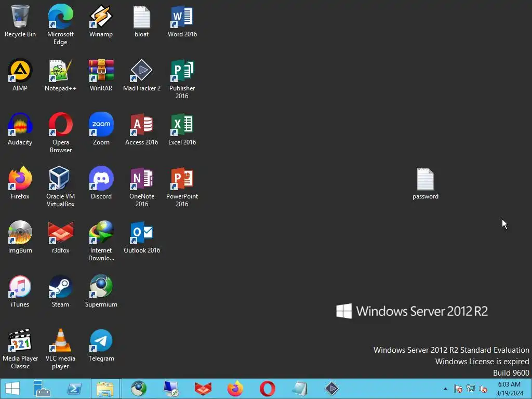Image resolution: width=532 pixels, height=399 pixels.
Task: Select the Microsoft Edge desktop shortcut
Action: click(60, 24)
